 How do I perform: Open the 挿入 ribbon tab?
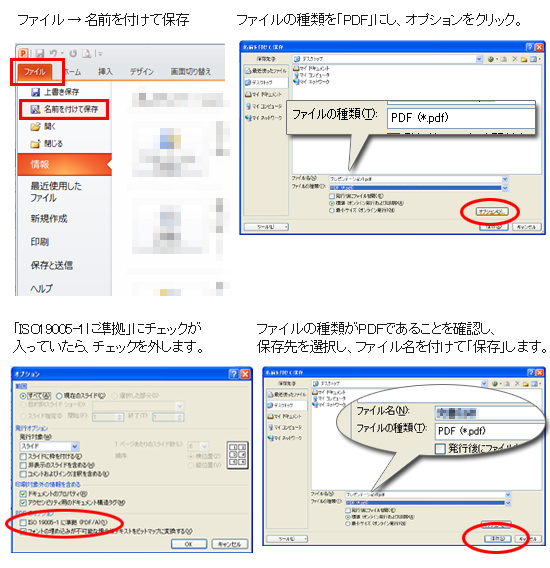pyautogui.click(x=105, y=71)
